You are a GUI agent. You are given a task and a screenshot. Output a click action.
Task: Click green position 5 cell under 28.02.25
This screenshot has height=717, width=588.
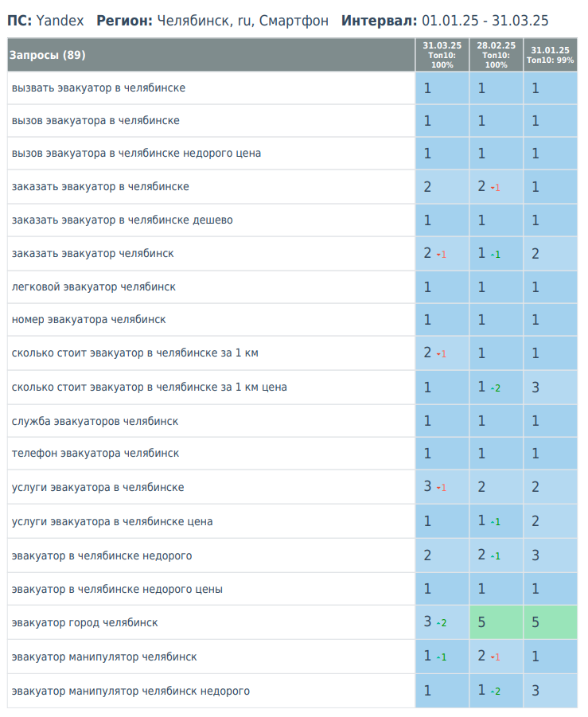496,622
